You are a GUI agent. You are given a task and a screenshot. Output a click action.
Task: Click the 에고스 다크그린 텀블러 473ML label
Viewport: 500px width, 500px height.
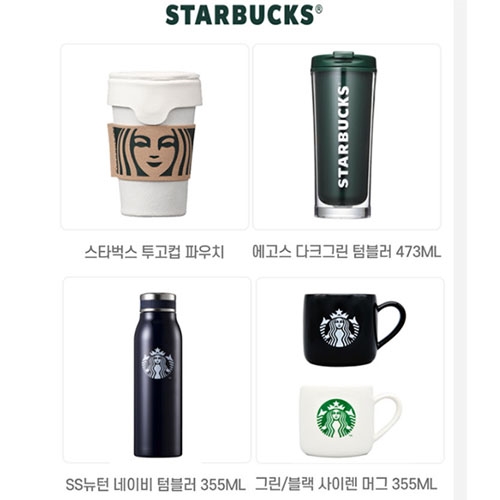click(347, 252)
